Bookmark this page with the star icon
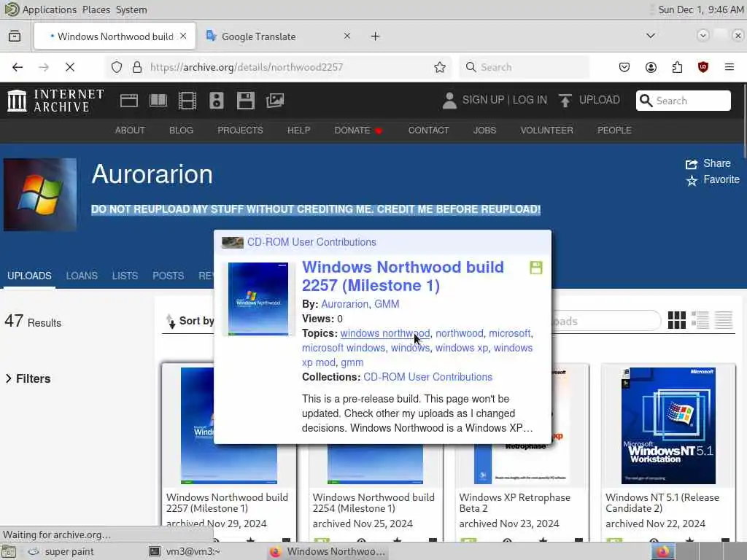747x560 pixels. [440, 67]
